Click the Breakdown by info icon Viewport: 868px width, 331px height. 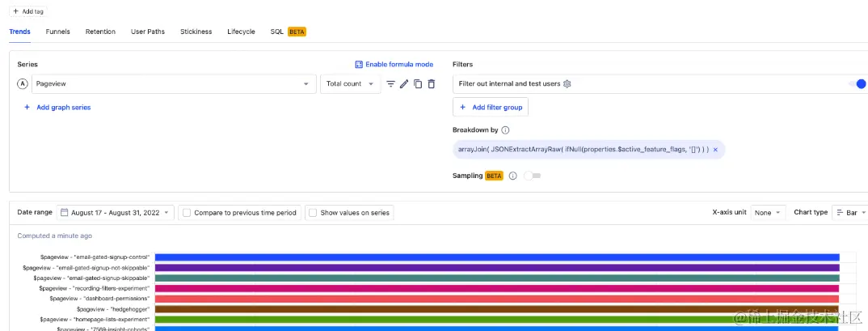[x=505, y=130]
